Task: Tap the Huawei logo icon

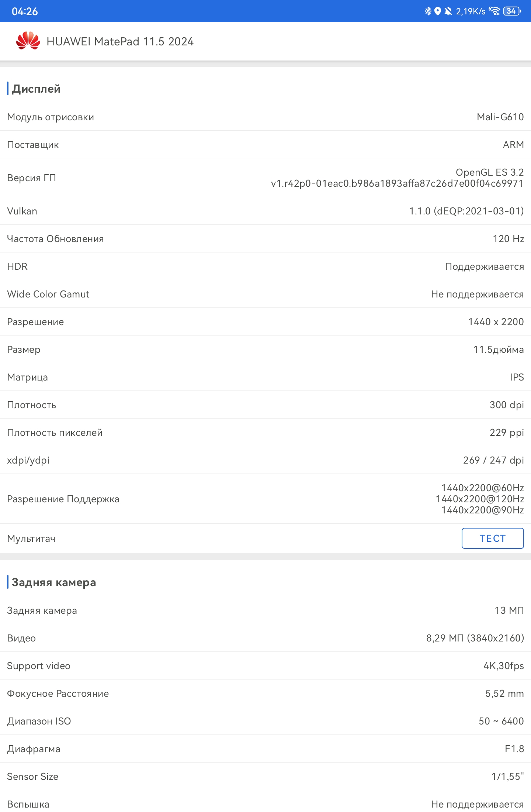Action: click(28, 41)
